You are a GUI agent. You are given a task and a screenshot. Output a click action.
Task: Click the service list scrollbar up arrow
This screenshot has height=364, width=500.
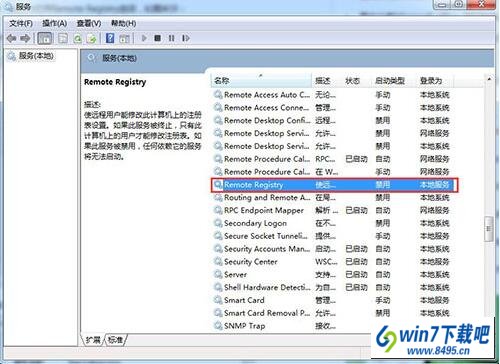tap(489, 79)
